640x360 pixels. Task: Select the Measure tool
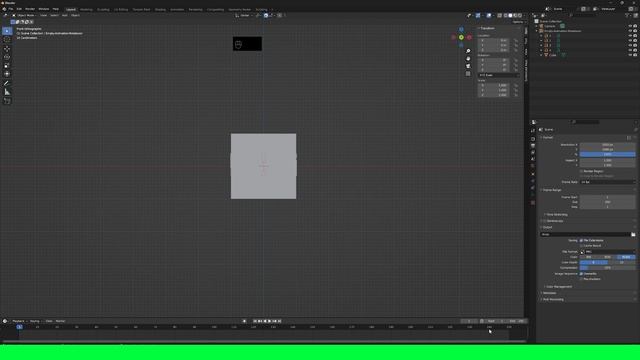coord(7,92)
